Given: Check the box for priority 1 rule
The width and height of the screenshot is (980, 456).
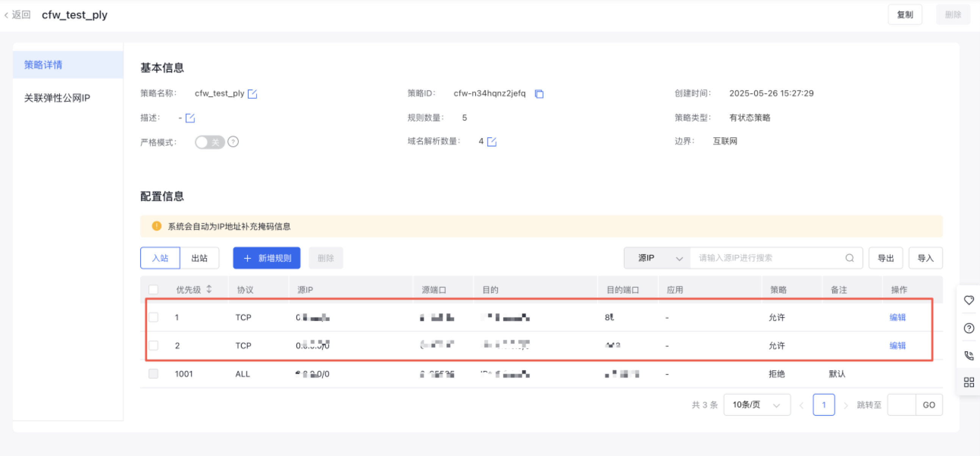Looking at the screenshot, I should point(153,317).
